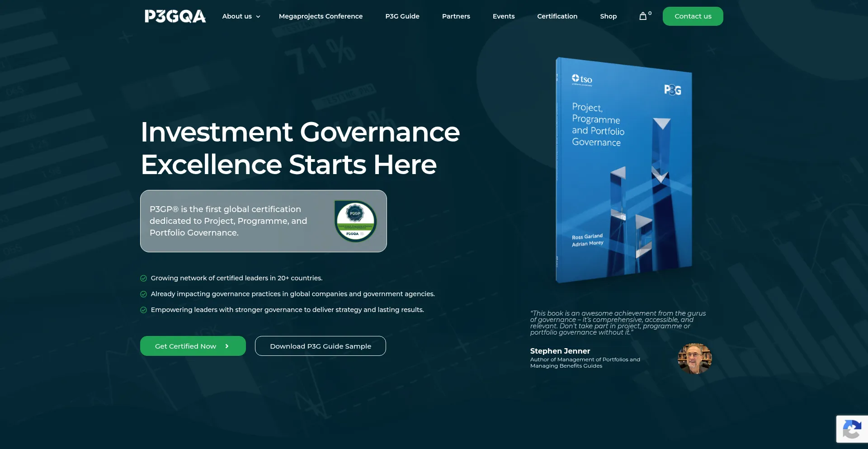Open Megaprojects Conference menu item
Viewport: 868px width, 449px height.
[x=321, y=16]
